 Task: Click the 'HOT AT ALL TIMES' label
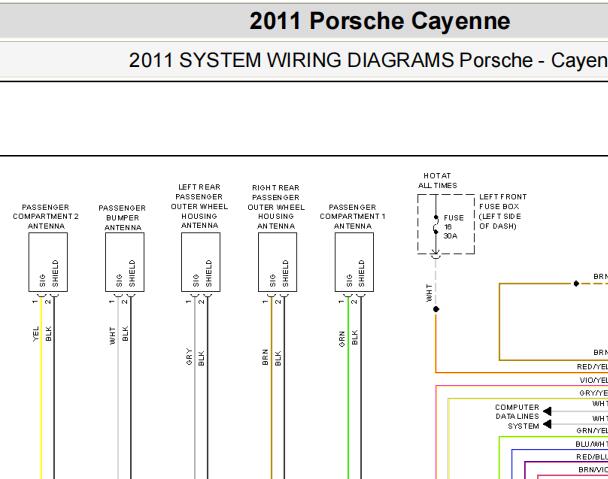tap(437, 181)
